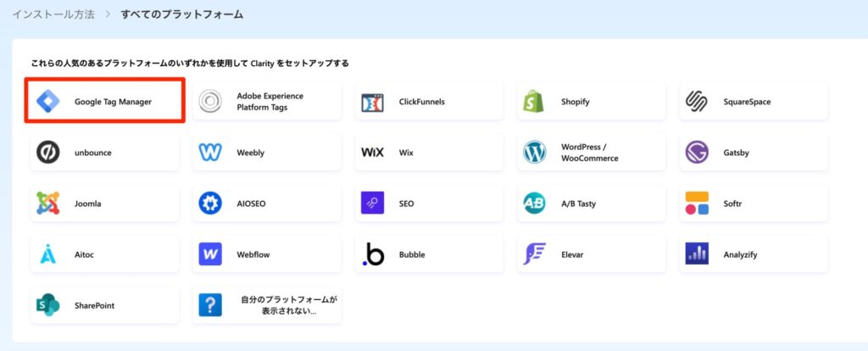Select the Elevar platform label
This screenshot has width=868, height=351.
tap(572, 254)
